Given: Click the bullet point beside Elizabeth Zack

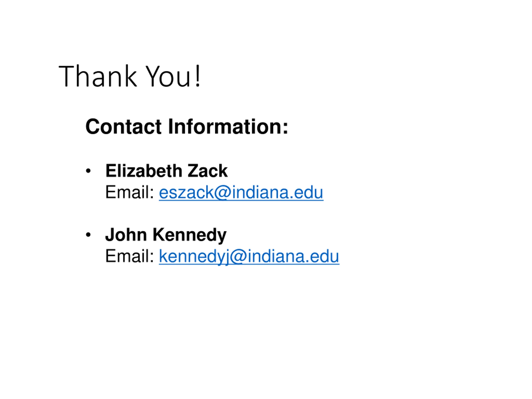Looking at the screenshot, I should [88, 171].
